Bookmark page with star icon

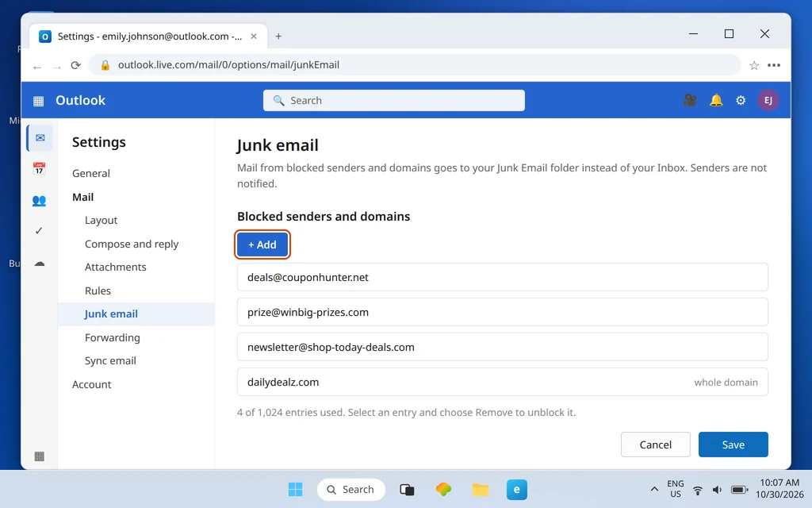click(754, 65)
